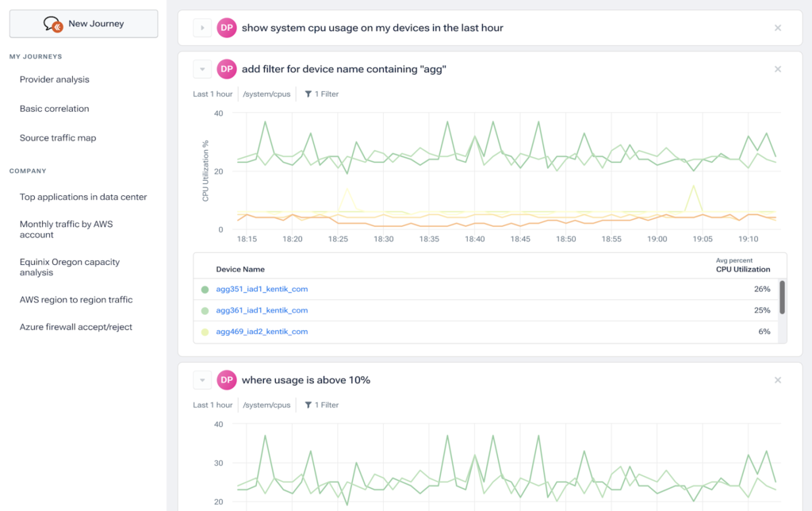The height and width of the screenshot is (511, 812).
Task: Expand the 'show system cpu usage' query card
Action: pos(202,28)
